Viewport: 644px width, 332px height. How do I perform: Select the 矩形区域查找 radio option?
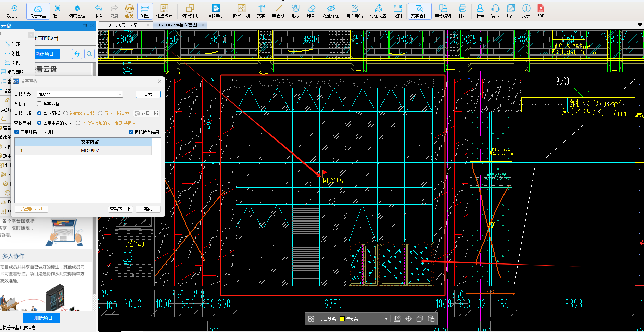(x=66, y=113)
